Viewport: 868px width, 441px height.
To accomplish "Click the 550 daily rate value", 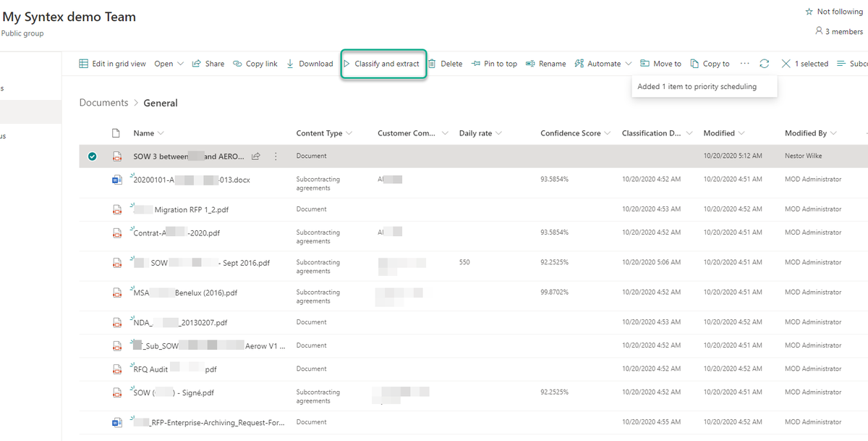I will tap(464, 262).
